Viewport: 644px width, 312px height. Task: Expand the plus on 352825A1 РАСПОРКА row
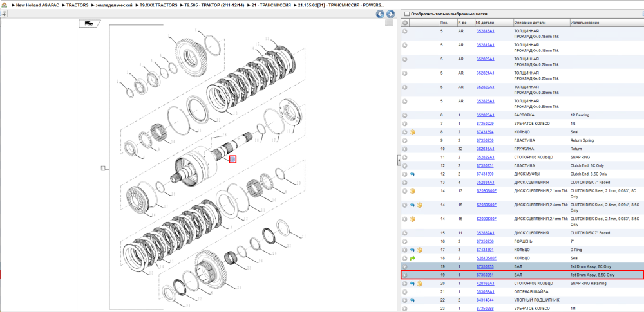click(405, 115)
